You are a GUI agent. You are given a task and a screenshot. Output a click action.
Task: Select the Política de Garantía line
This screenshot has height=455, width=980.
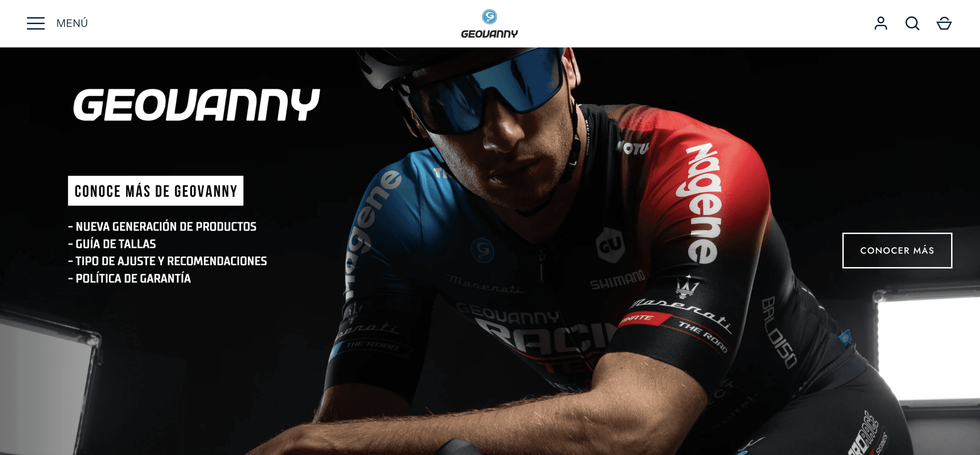click(130, 278)
